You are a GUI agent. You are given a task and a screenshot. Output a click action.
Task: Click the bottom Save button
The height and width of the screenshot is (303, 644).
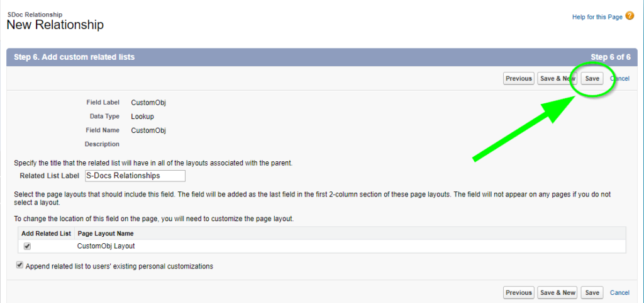pos(592,293)
